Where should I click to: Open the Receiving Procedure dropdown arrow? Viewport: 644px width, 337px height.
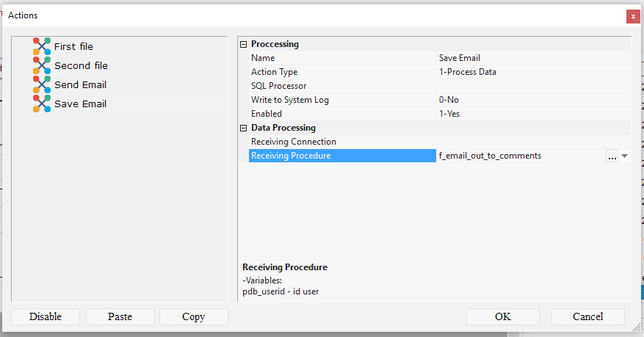pos(624,156)
